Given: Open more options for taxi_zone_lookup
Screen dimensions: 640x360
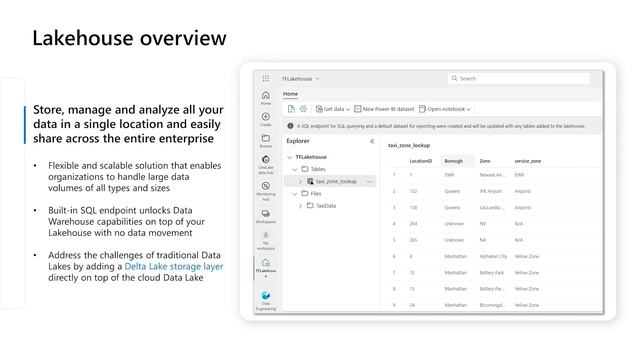Looking at the screenshot, I should click(x=369, y=181).
